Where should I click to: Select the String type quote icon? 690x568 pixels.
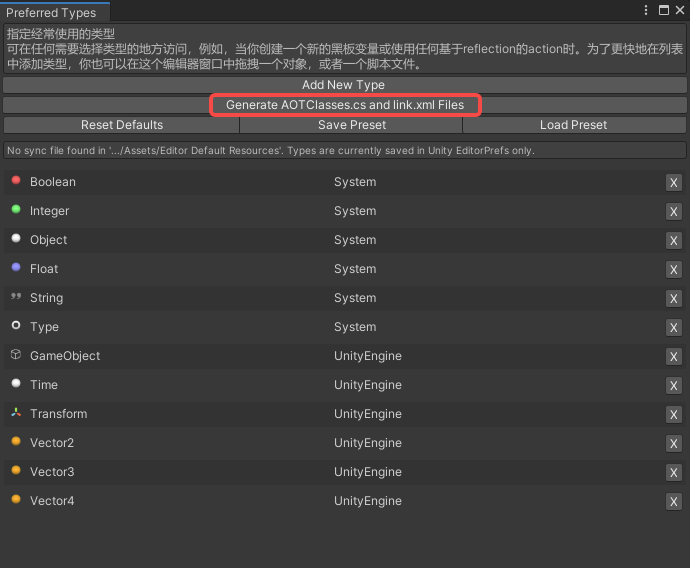(x=16, y=298)
